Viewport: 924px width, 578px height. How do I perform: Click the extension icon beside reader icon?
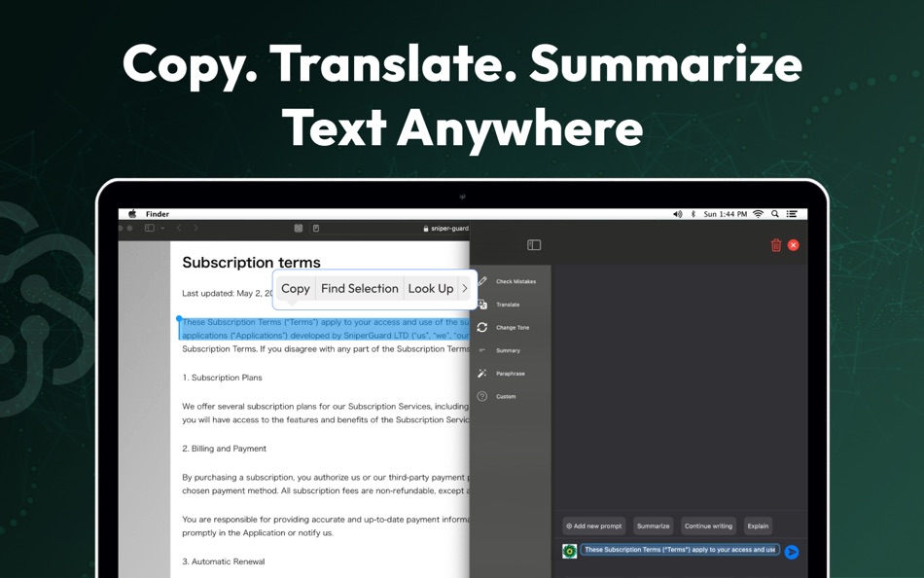299,229
